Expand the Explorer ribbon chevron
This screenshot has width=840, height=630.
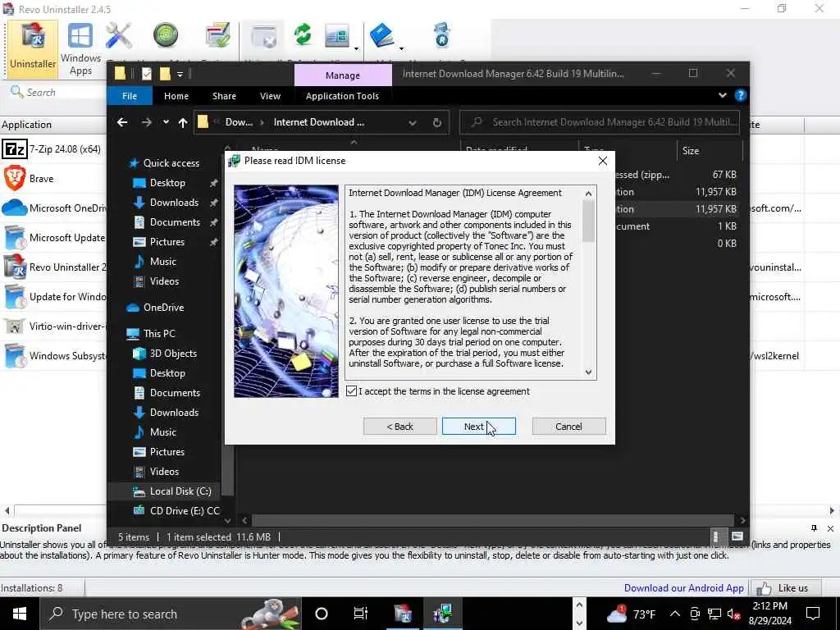click(x=722, y=95)
